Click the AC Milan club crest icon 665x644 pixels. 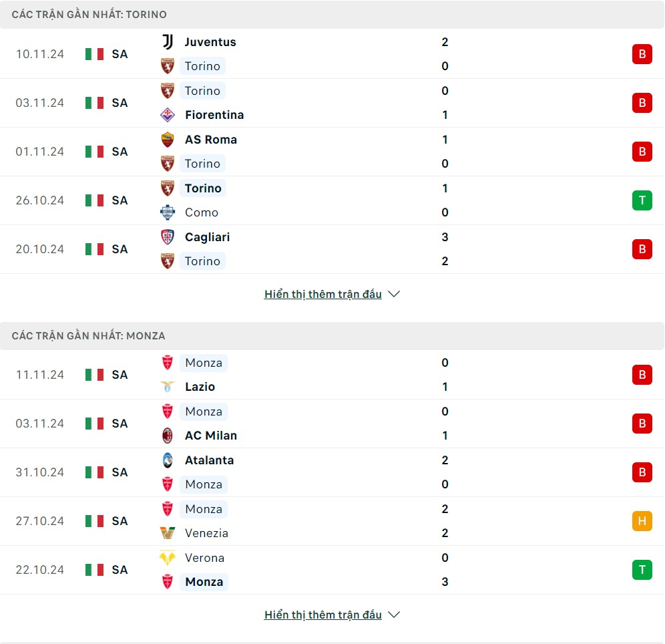click(168, 436)
